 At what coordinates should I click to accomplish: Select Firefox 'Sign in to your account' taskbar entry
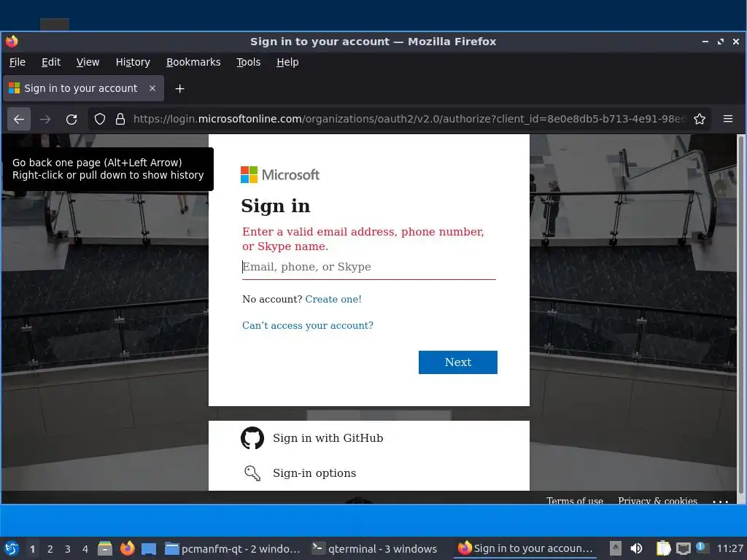525,548
